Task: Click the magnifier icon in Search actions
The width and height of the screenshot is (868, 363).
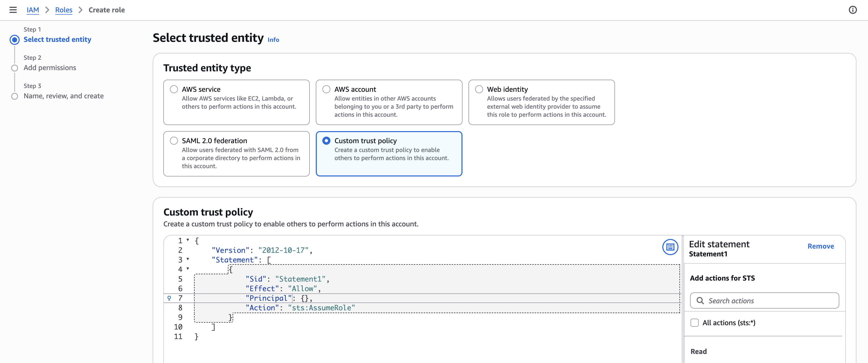Action: [x=700, y=300]
